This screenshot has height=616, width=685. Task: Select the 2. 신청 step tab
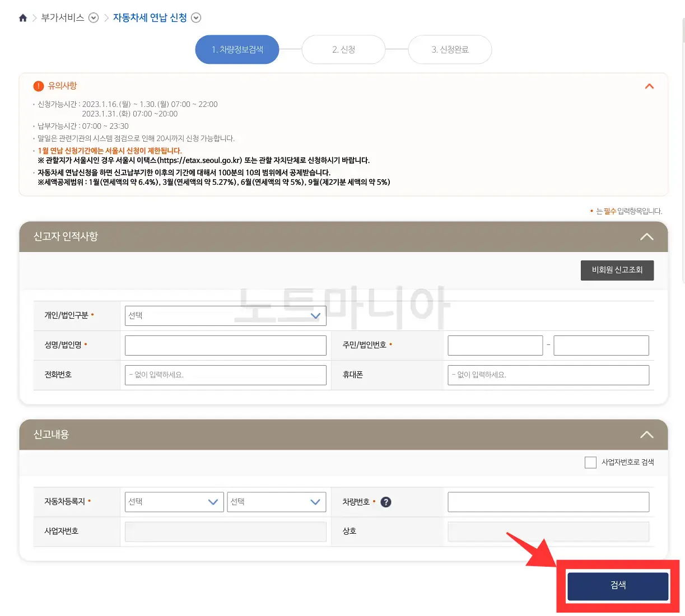[x=343, y=49]
